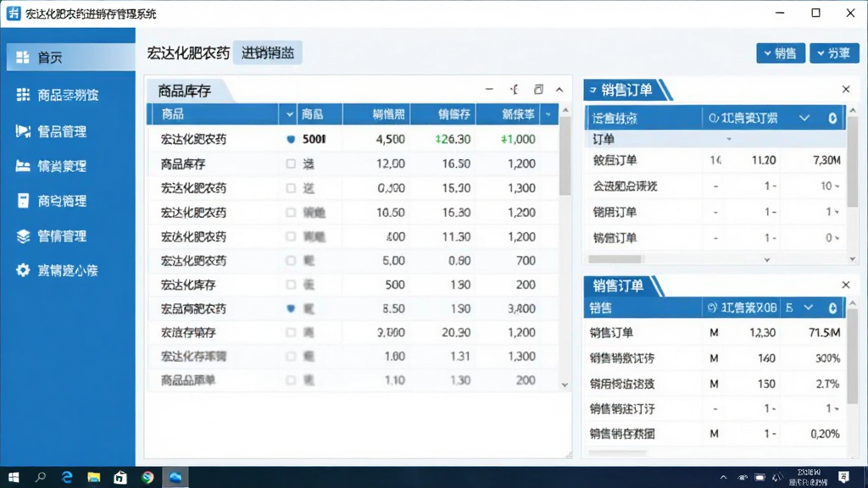Tick the checkbox in the 商品库存 row

(x=291, y=164)
